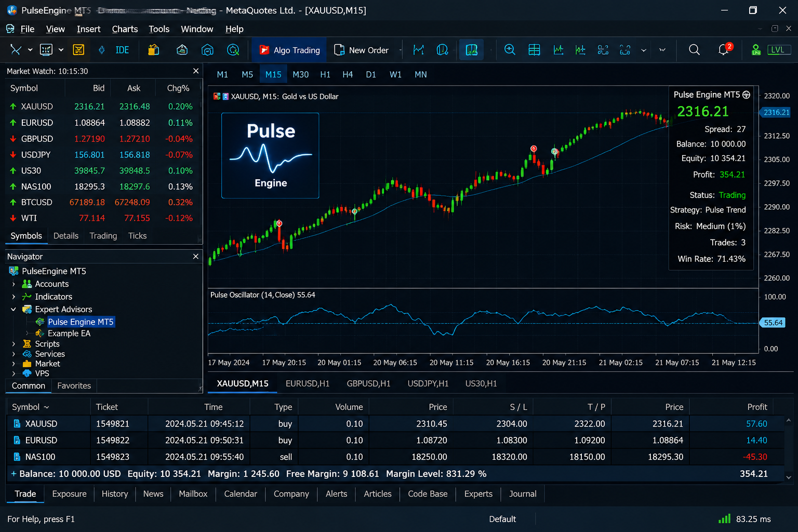This screenshot has height=532, width=798.
Task: Click the 55.64 oscillator value label on axis
Action: point(773,323)
